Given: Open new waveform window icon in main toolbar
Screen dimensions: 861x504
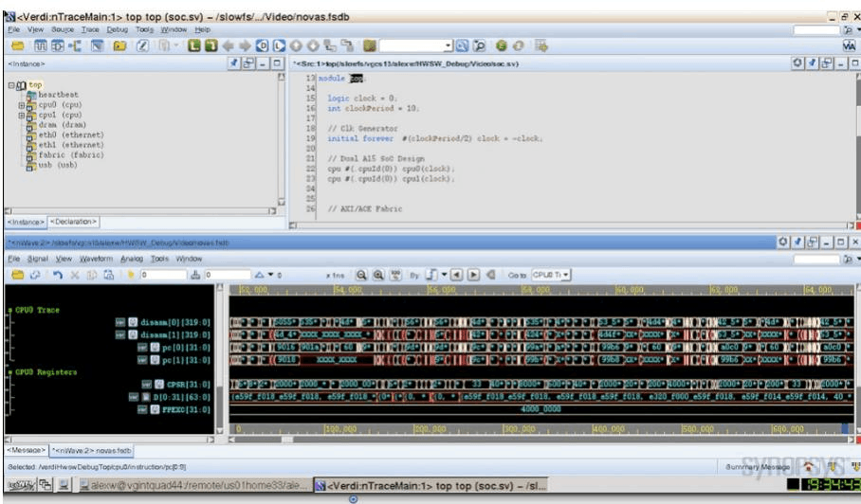Looking at the screenshot, I should [40, 46].
